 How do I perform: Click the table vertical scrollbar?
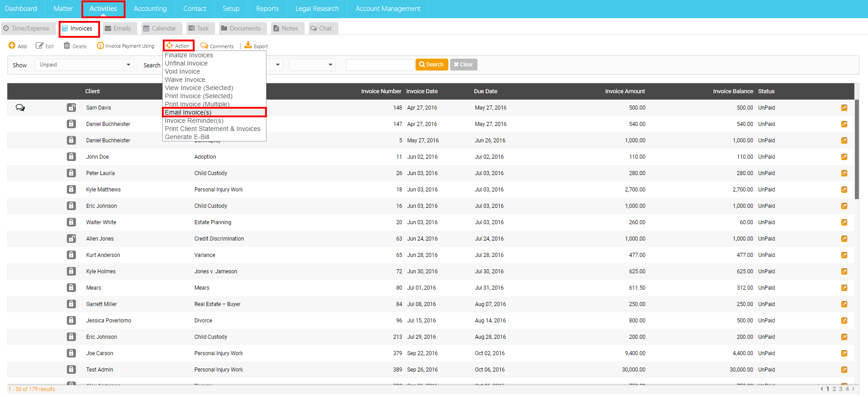point(857,149)
